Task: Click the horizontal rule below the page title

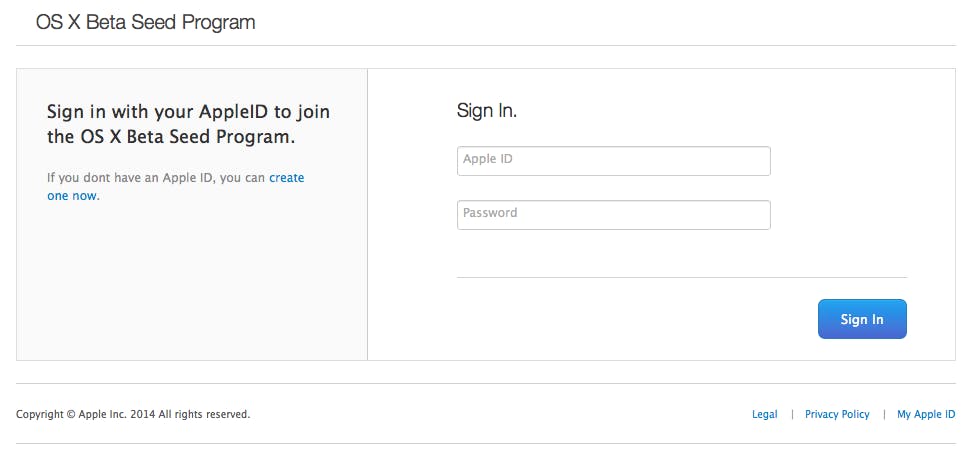Action: 488,45
